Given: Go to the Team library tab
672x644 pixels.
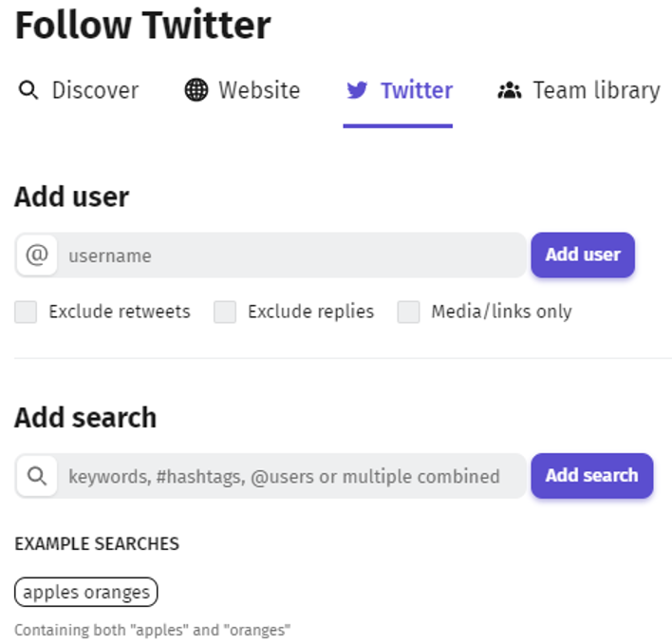Looking at the screenshot, I should [x=579, y=90].
